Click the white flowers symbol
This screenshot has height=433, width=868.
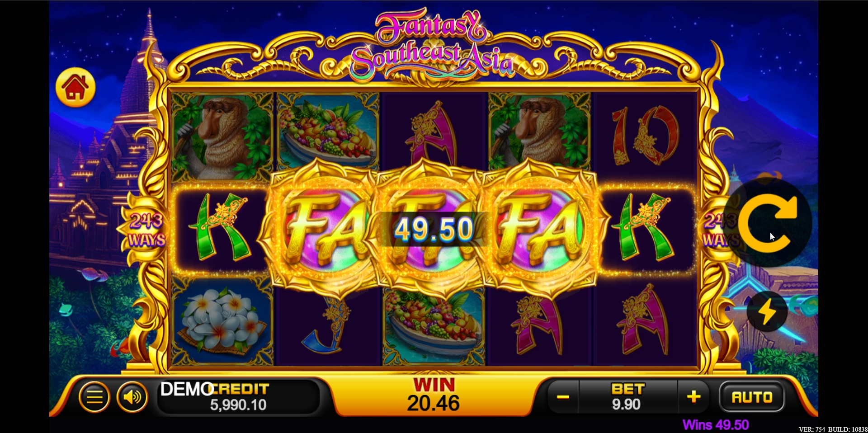pyautogui.click(x=222, y=321)
